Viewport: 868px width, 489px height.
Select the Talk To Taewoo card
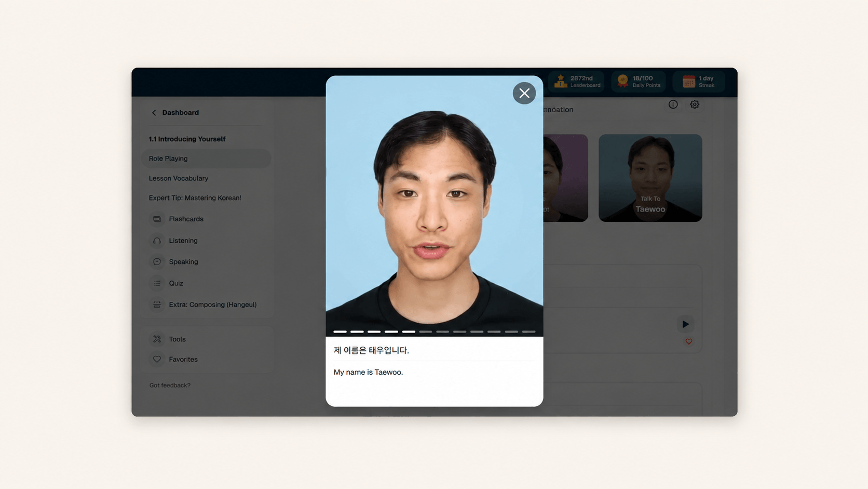pos(650,178)
